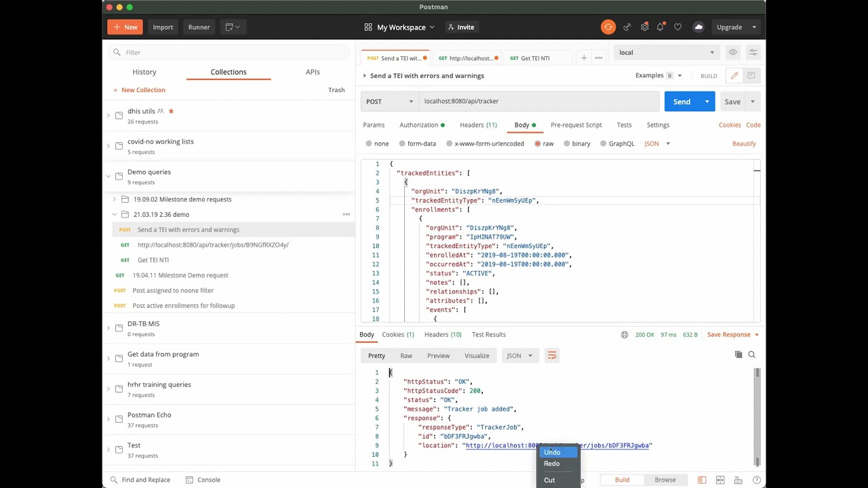Click the network globe icon in response bar
The image size is (868, 488).
(x=625, y=334)
